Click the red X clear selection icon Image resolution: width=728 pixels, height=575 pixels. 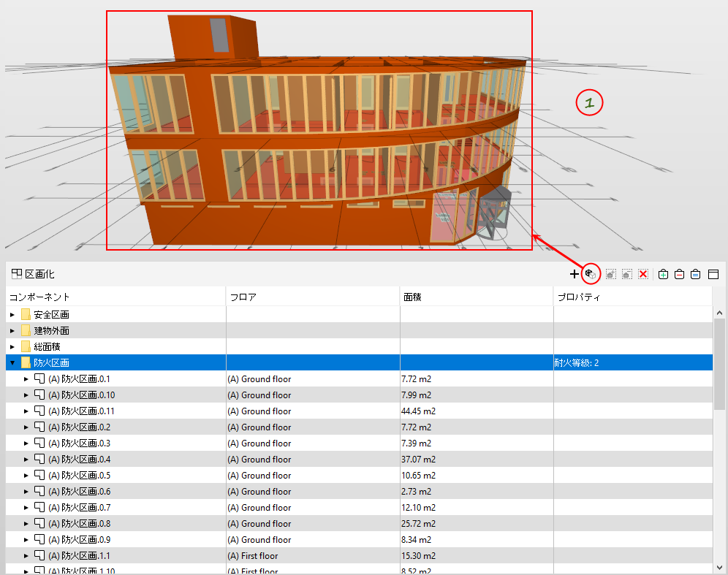pyautogui.click(x=643, y=274)
